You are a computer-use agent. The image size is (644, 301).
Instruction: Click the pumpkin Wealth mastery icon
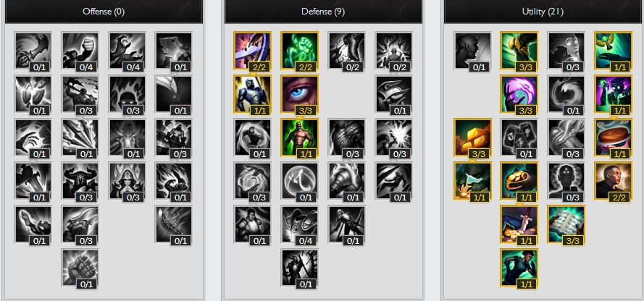click(519, 181)
